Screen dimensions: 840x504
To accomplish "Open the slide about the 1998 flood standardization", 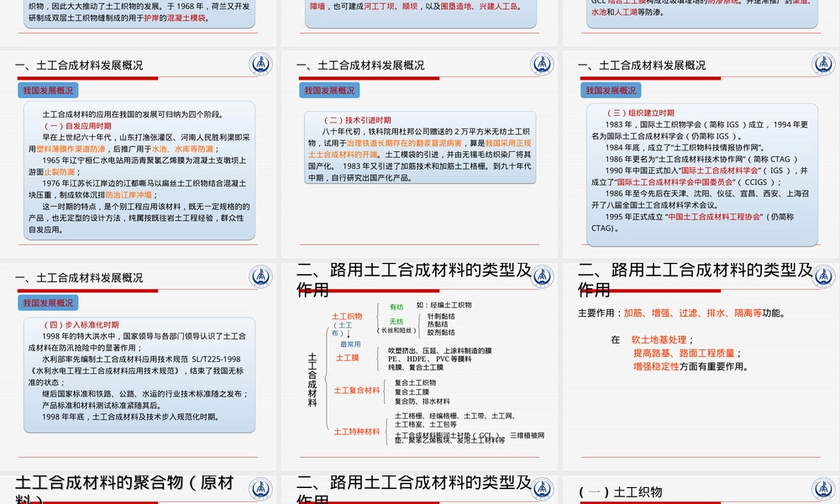I will (x=139, y=365).
